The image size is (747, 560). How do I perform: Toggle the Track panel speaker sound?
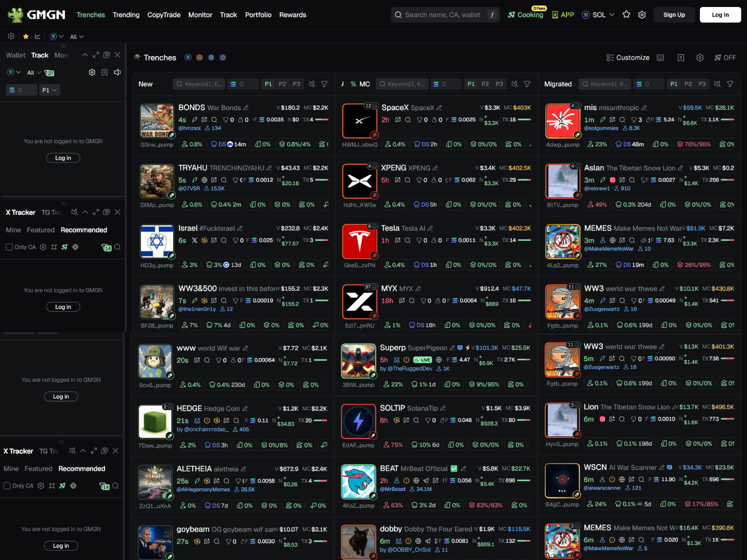coord(117,72)
